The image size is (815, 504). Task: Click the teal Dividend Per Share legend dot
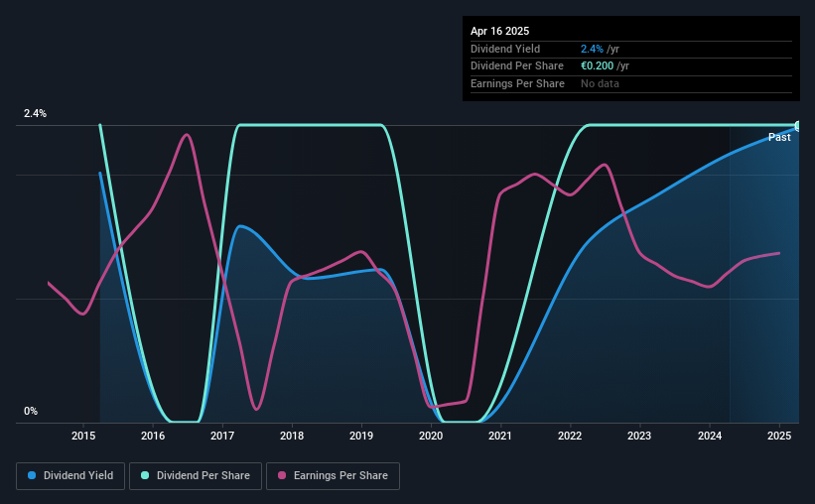coord(145,475)
